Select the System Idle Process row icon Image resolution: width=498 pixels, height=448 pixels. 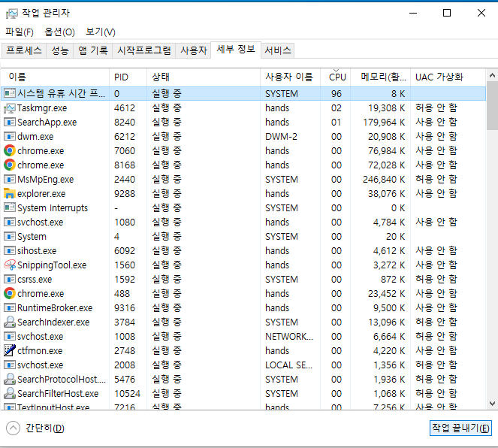(x=10, y=93)
